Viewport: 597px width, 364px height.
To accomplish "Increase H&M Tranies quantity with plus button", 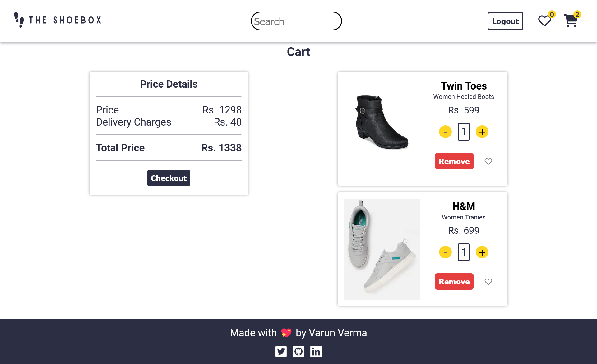I will click(x=482, y=252).
